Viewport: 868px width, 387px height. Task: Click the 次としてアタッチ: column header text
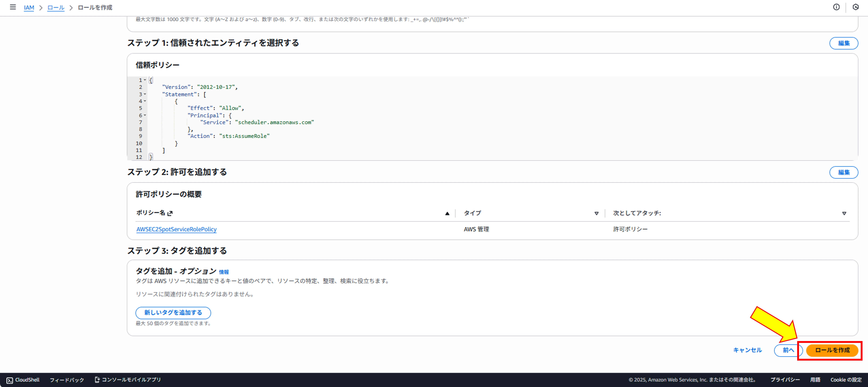(x=637, y=213)
